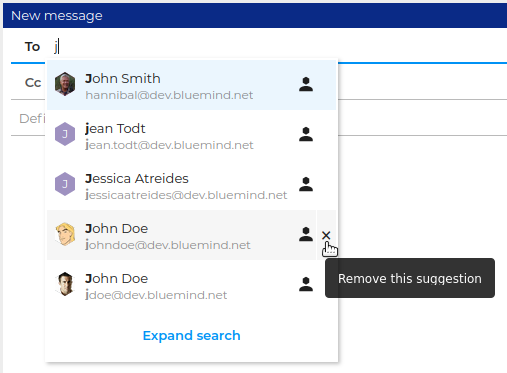Remove the John Doe johndoe suggestion
Viewport: 507px width, 373px height.
[326, 235]
